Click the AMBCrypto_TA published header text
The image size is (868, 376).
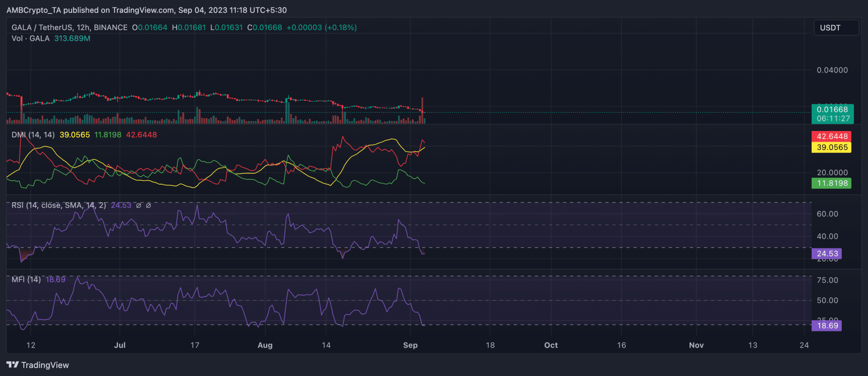pos(147,10)
